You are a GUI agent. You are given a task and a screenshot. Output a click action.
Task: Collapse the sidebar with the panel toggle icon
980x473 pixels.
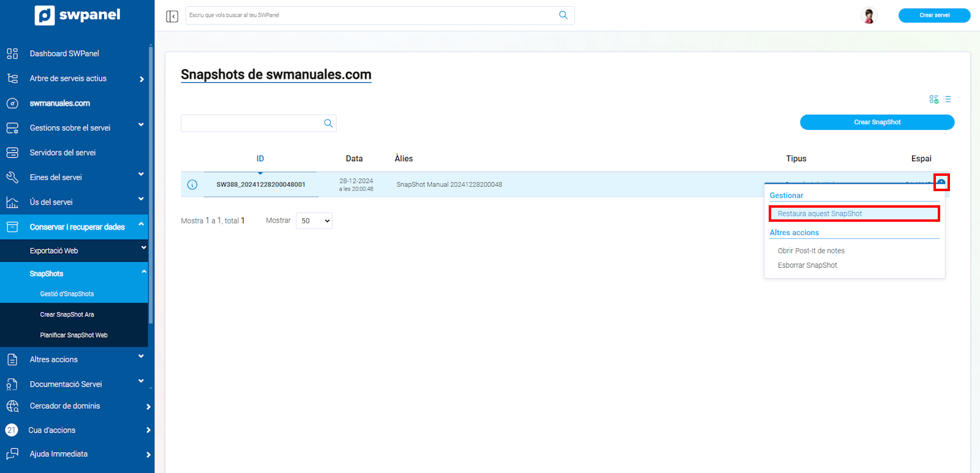tap(172, 16)
